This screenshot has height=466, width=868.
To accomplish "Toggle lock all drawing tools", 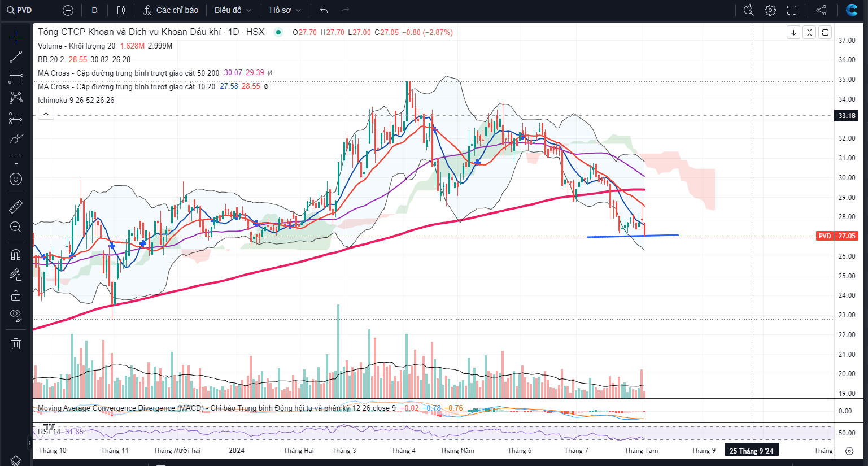I will (x=16, y=295).
